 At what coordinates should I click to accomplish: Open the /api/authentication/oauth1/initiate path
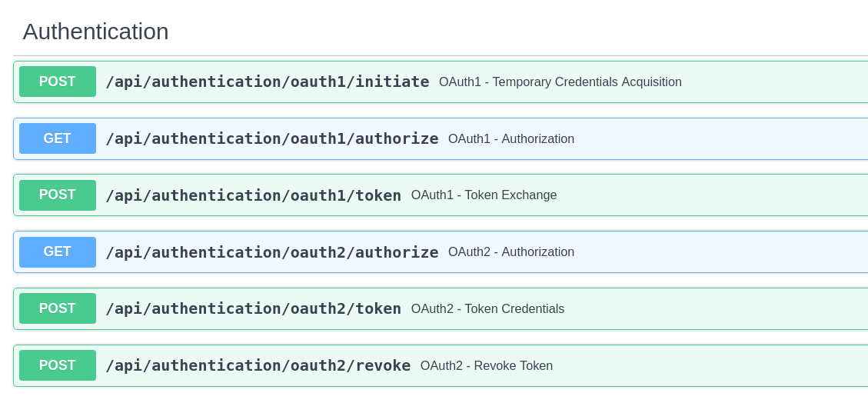point(267,82)
